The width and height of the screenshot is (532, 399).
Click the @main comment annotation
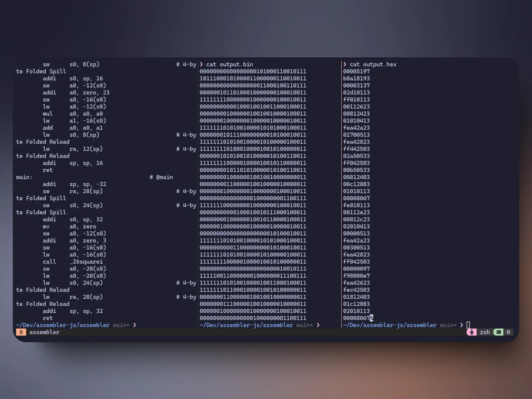click(161, 177)
